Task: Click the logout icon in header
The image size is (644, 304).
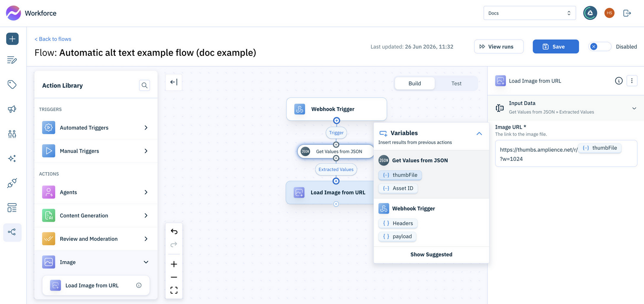Action: point(627,13)
